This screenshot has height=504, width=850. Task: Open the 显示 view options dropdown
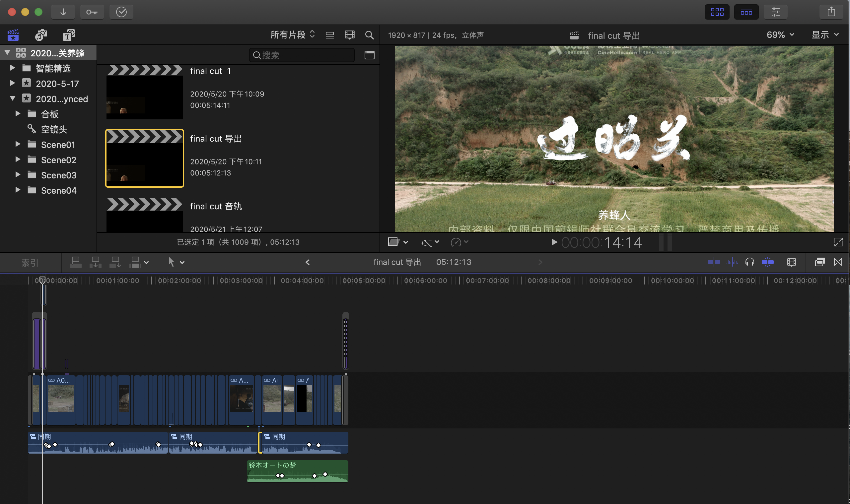825,34
